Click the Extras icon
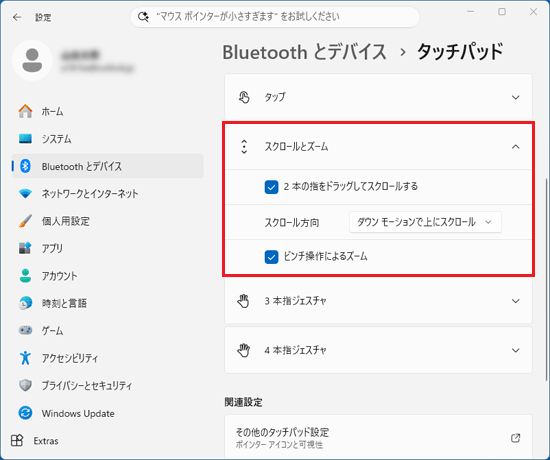The height and width of the screenshot is (460, 550). pyautogui.click(x=17, y=440)
